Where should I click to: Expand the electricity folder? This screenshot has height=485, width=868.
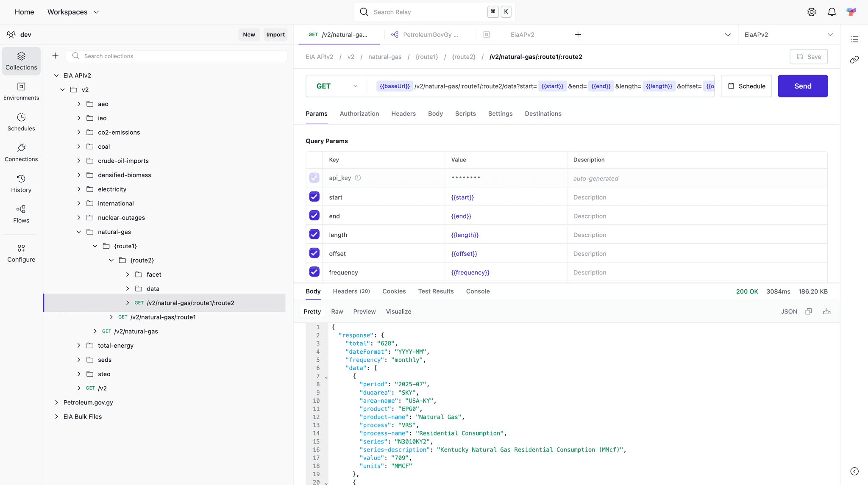(78, 189)
